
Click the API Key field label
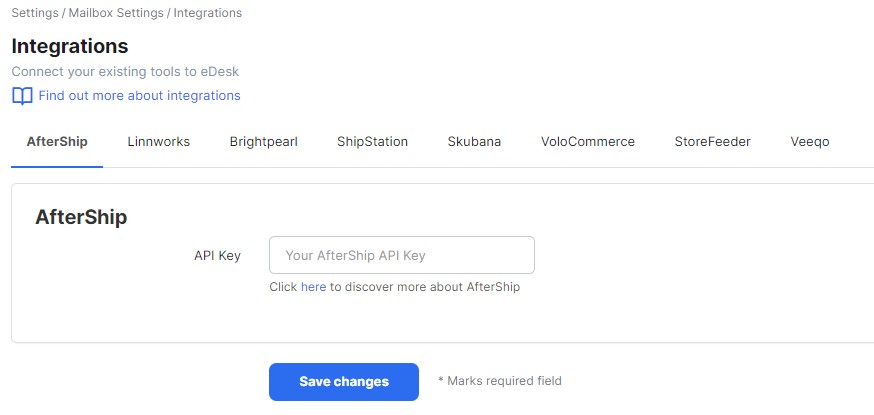point(217,256)
